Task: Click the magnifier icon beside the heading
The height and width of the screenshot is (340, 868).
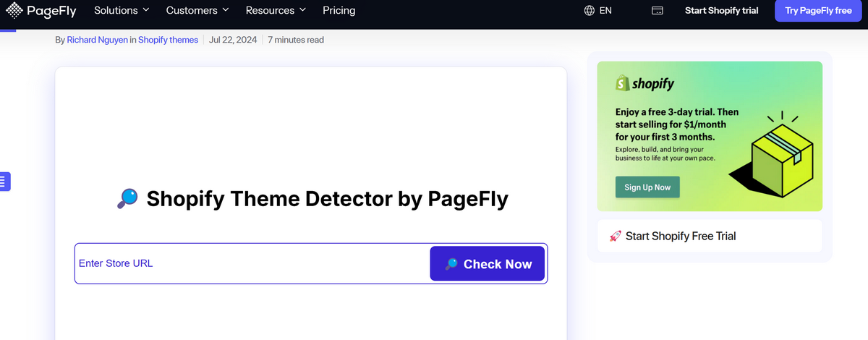Action: point(127,198)
